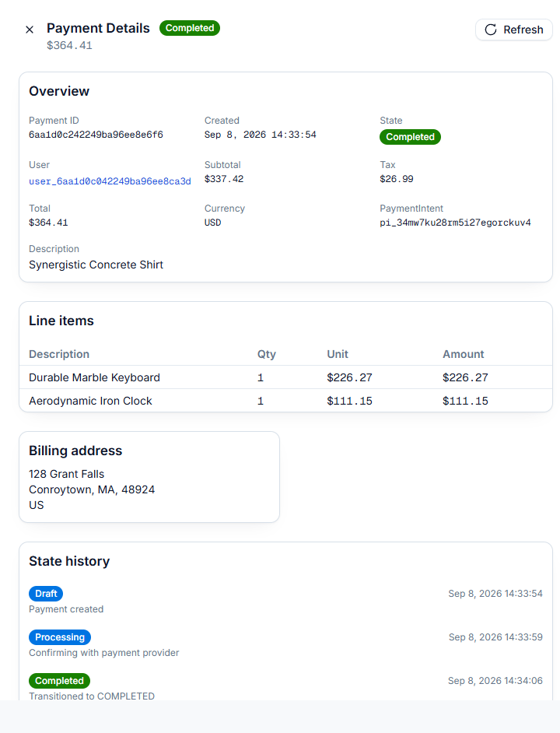Viewport: 560px width, 733px height.
Task: Click the Amount column header
Action: [x=464, y=354]
